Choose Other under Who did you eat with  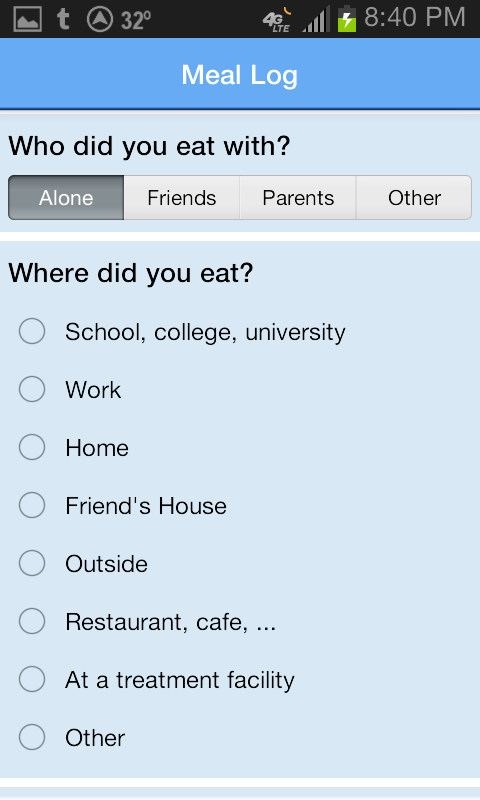click(414, 198)
